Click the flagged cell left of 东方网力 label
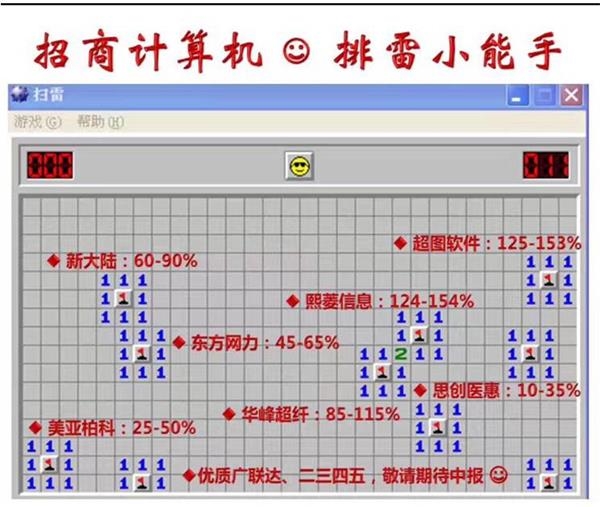 click(142, 354)
